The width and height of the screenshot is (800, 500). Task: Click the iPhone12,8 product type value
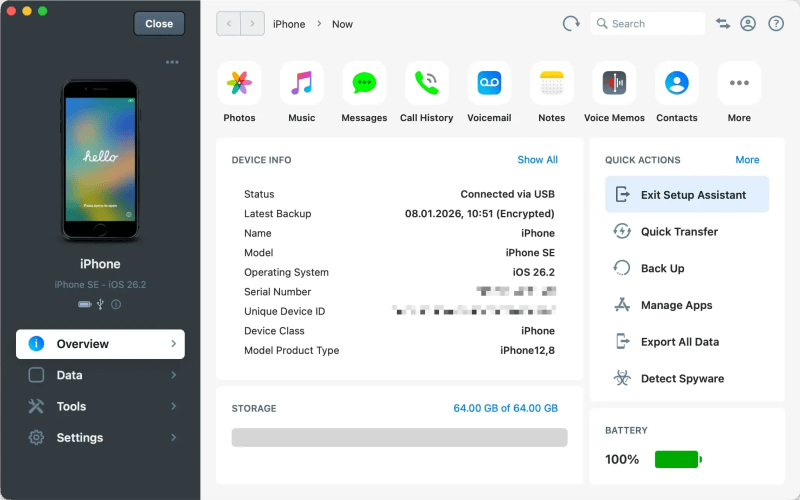click(527, 351)
